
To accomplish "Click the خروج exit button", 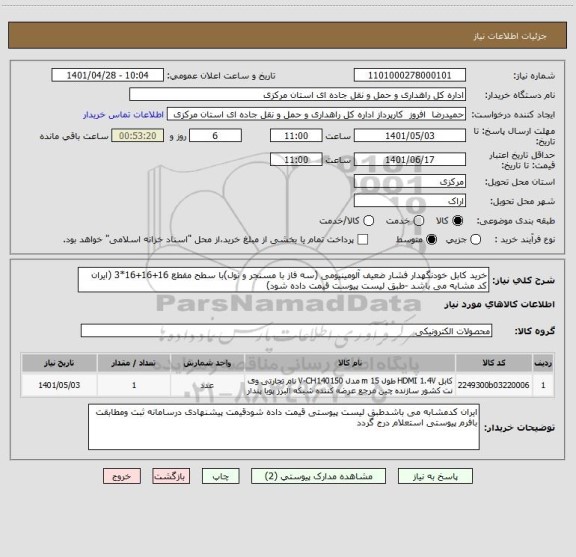I will (122, 476).
